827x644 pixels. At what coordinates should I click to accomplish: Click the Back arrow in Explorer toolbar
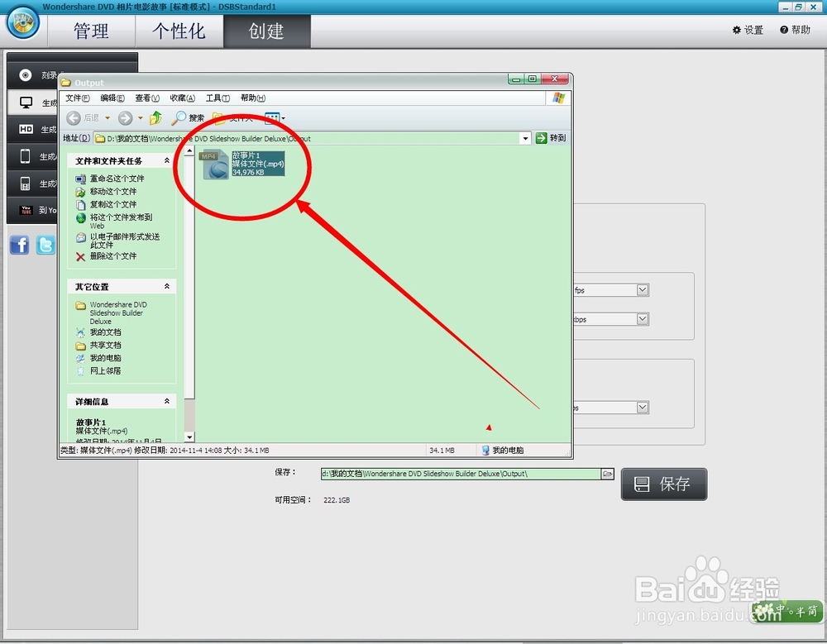74,118
